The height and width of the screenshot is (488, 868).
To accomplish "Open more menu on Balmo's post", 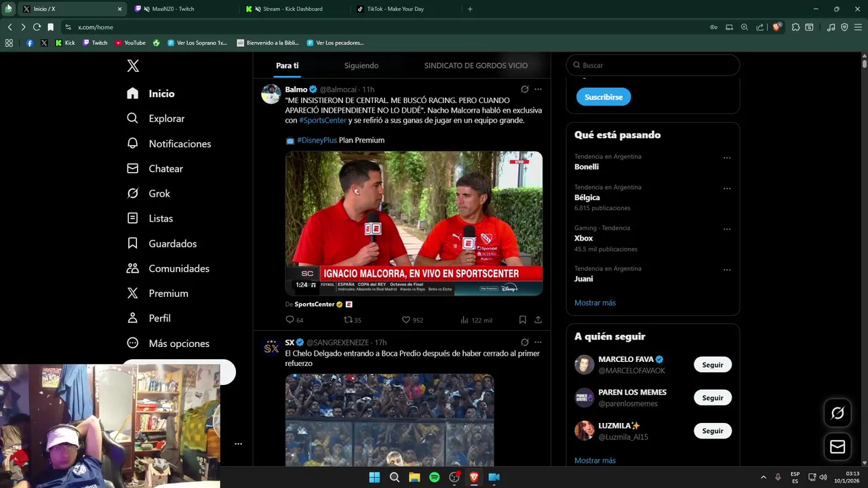I will pyautogui.click(x=538, y=89).
